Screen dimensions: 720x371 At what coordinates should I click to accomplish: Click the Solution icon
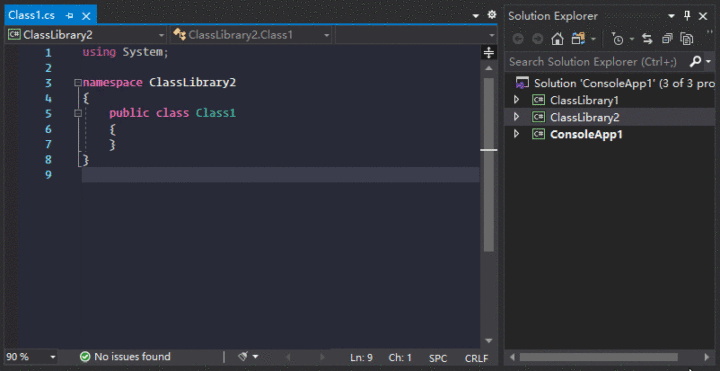[x=522, y=83]
